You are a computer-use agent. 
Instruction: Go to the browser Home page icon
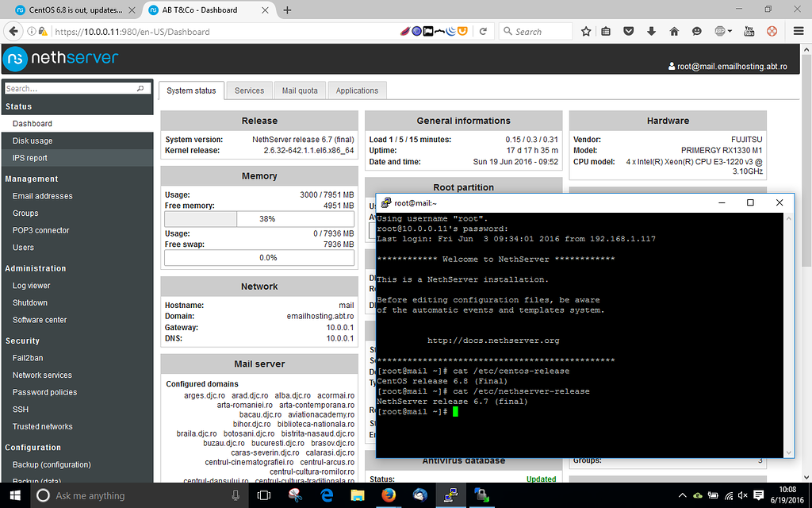pyautogui.click(x=674, y=31)
